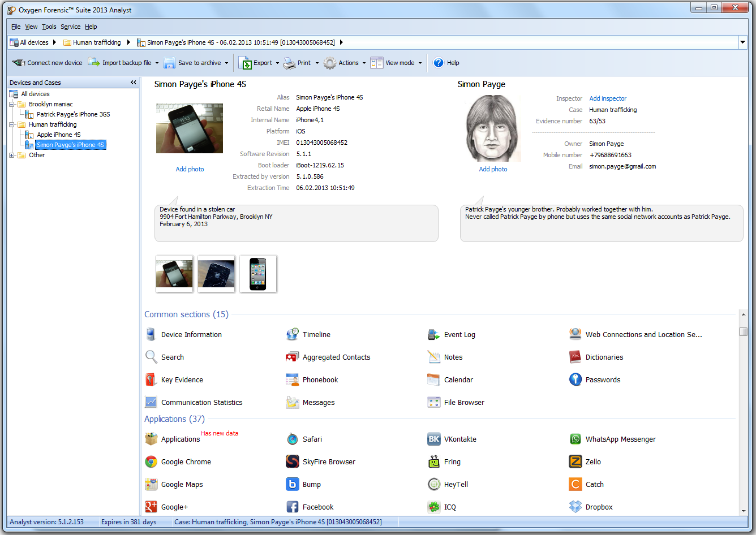The height and width of the screenshot is (535, 756).
Task: Click Connect new device
Action: [47, 63]
